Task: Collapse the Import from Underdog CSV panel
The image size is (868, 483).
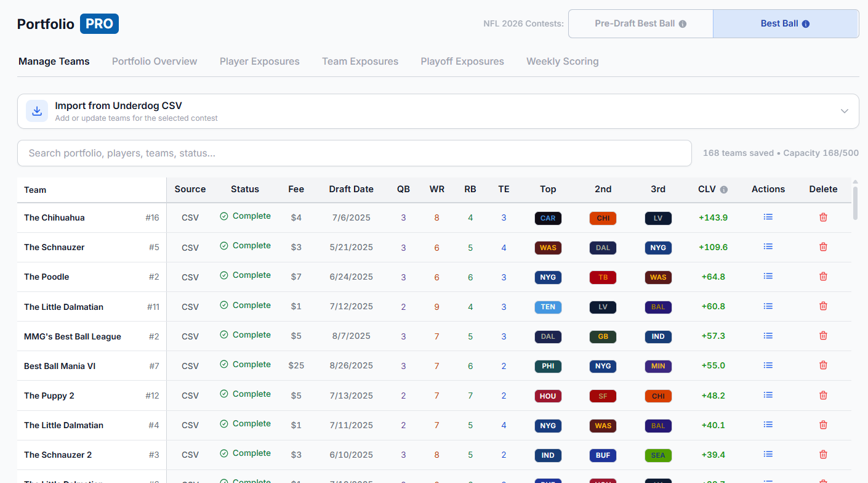Action: (844, 111)
